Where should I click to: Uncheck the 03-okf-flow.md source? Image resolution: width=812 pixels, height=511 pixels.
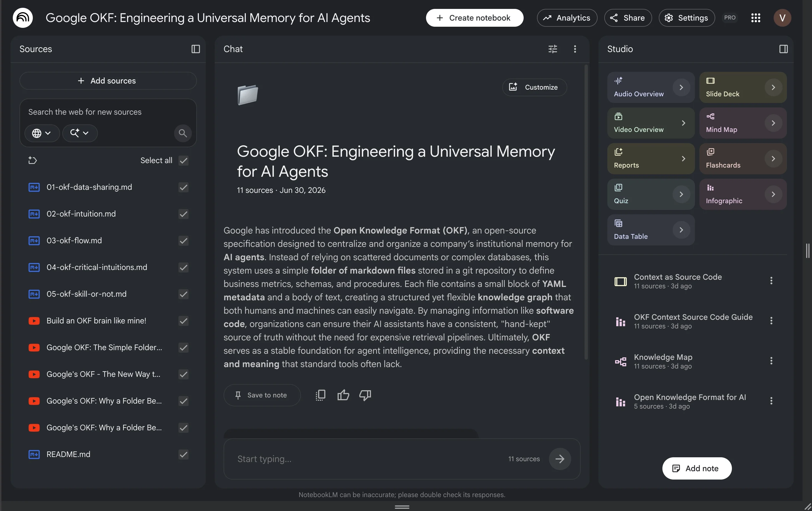tap(184, 241)
